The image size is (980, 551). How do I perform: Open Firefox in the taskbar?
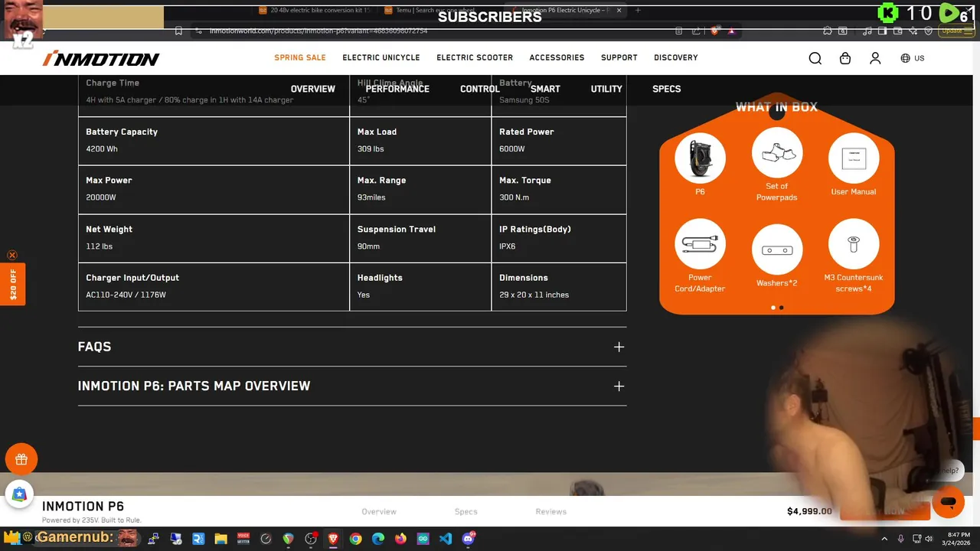pos(400,539)
